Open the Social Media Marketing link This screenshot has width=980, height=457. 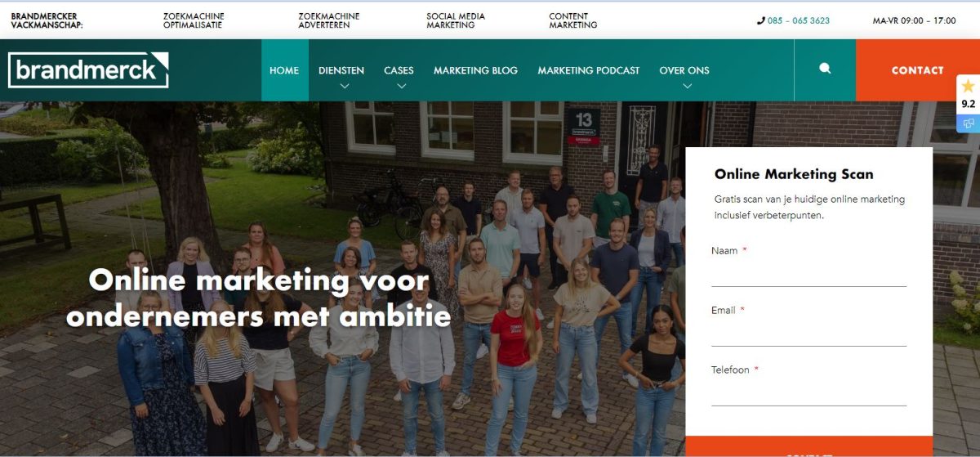tap(456, 20)
